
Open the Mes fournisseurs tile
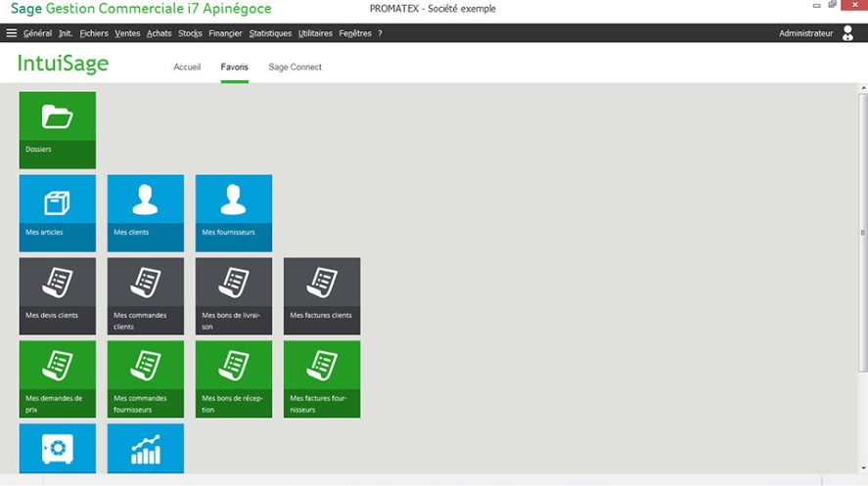tap(234, 213)
